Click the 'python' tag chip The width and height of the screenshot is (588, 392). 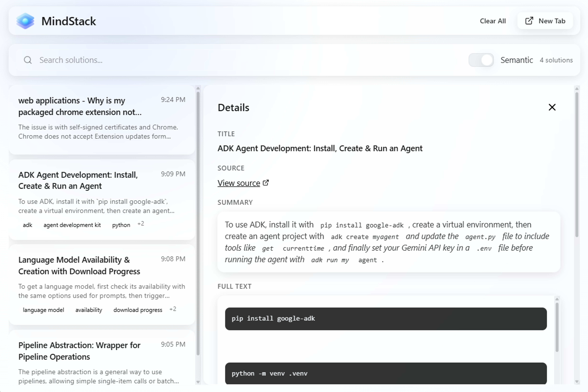click(121, 225)
